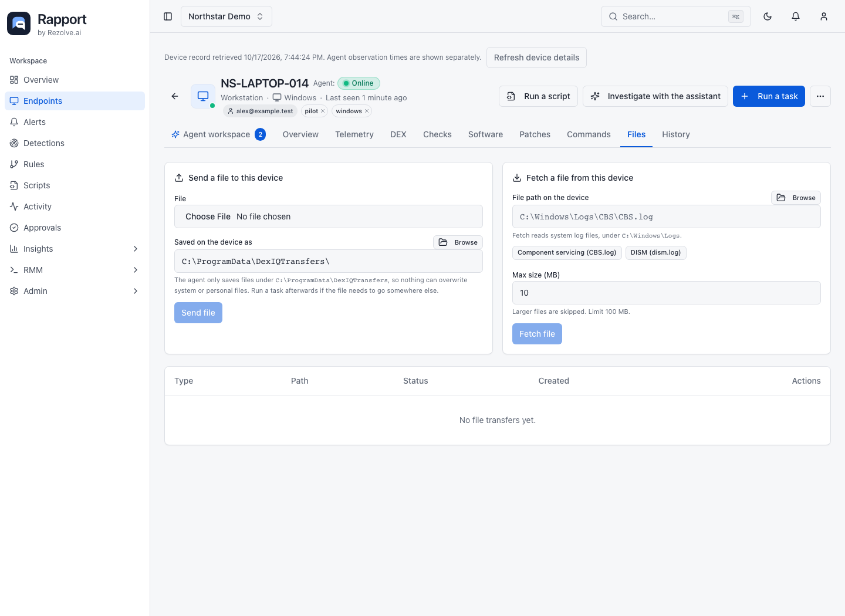845x616 pixels.
Task: Click Refresh device details
Action: [536, 57]
